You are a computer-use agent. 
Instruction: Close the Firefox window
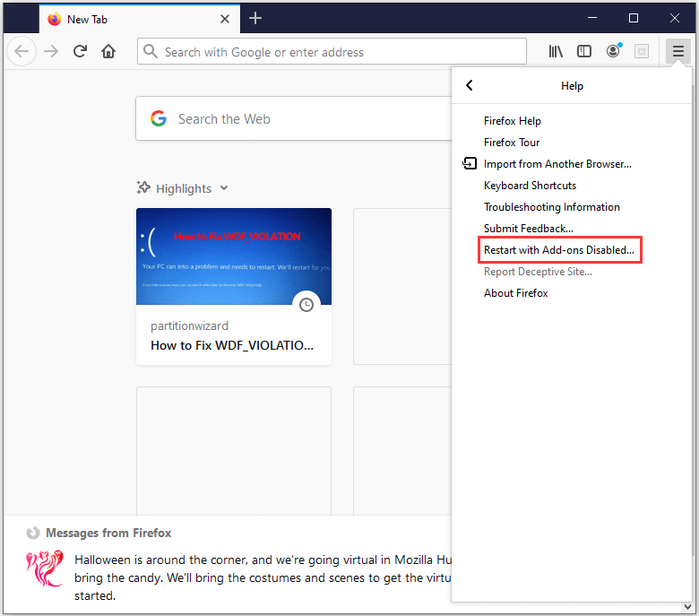[675, 18]
